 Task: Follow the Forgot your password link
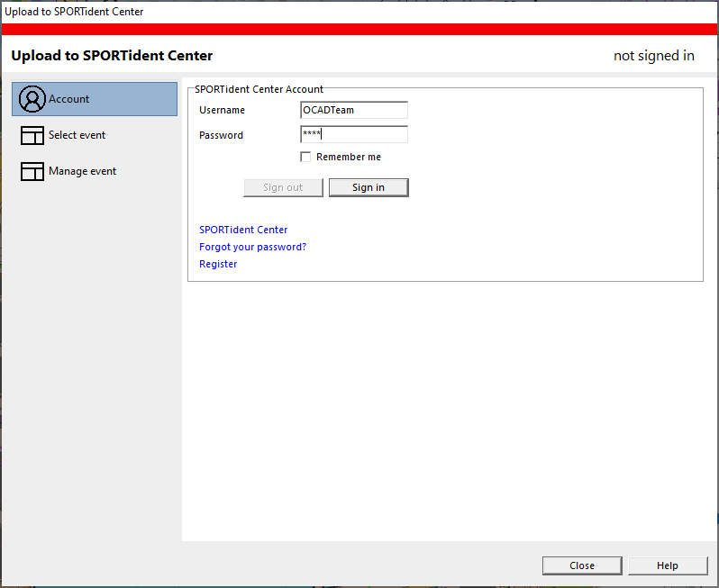252,247
